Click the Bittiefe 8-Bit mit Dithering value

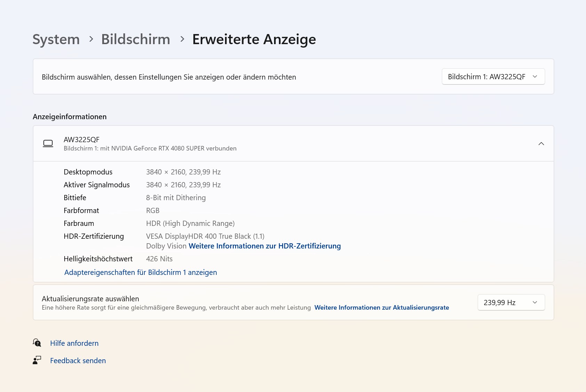(x=176, y=198)
